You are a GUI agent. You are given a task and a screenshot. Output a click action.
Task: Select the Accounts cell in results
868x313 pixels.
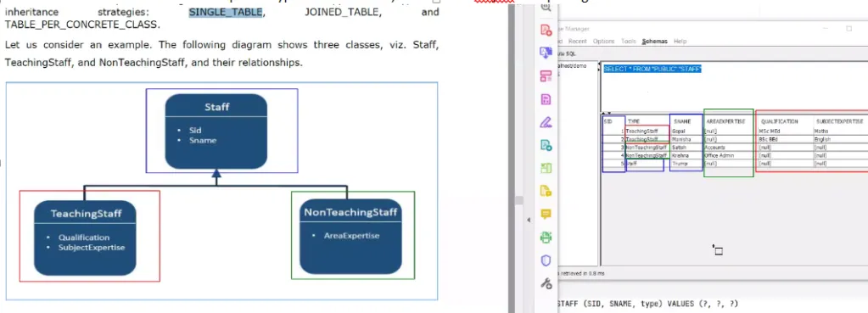point(715,148)
